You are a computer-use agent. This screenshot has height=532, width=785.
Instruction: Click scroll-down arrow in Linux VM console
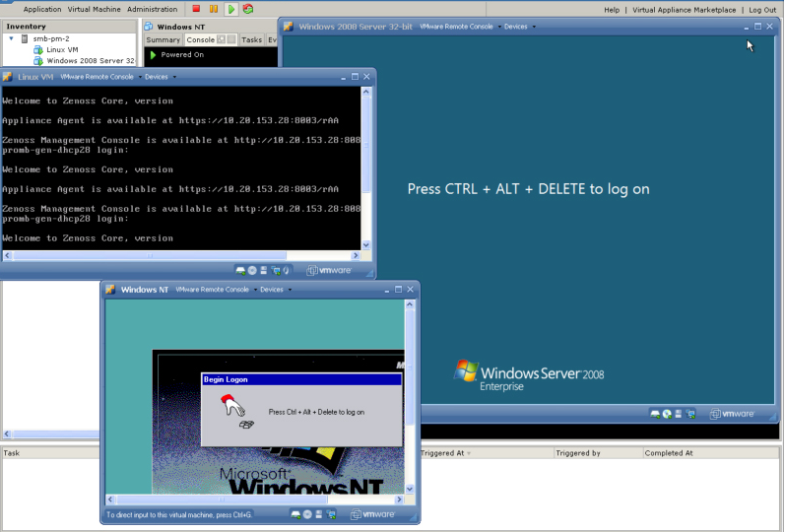(x=366, y=245)
